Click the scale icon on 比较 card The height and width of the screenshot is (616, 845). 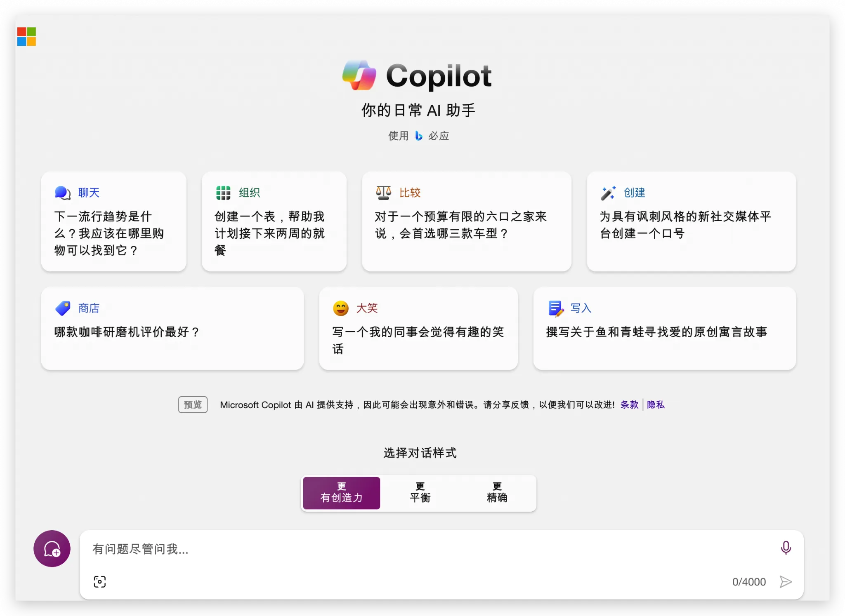[383, 192]
